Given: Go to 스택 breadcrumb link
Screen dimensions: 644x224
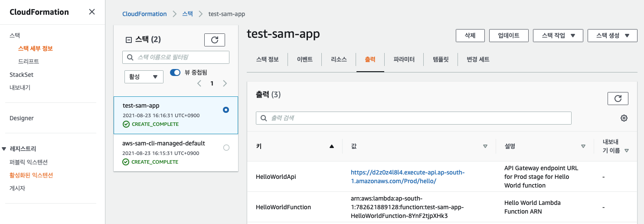Looking at the screenshot, I should click(188, 14).
